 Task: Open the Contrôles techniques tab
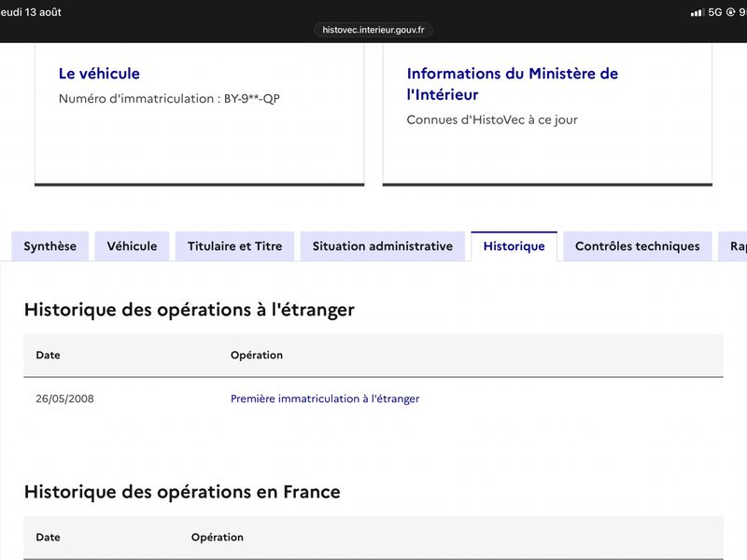(638, 246)
